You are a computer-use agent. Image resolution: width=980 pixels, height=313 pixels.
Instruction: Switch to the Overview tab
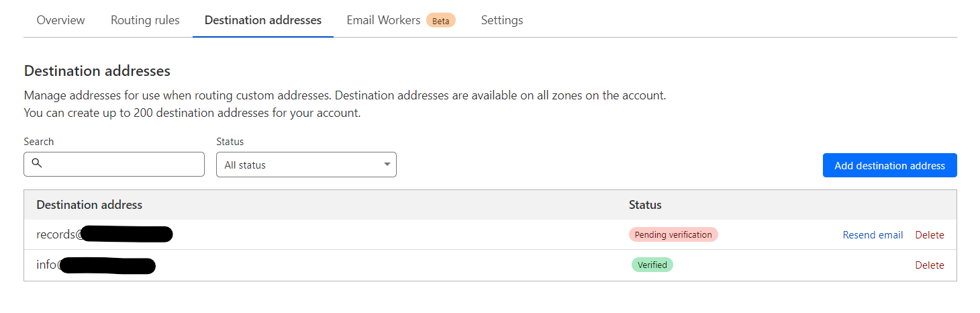(60, 20)
